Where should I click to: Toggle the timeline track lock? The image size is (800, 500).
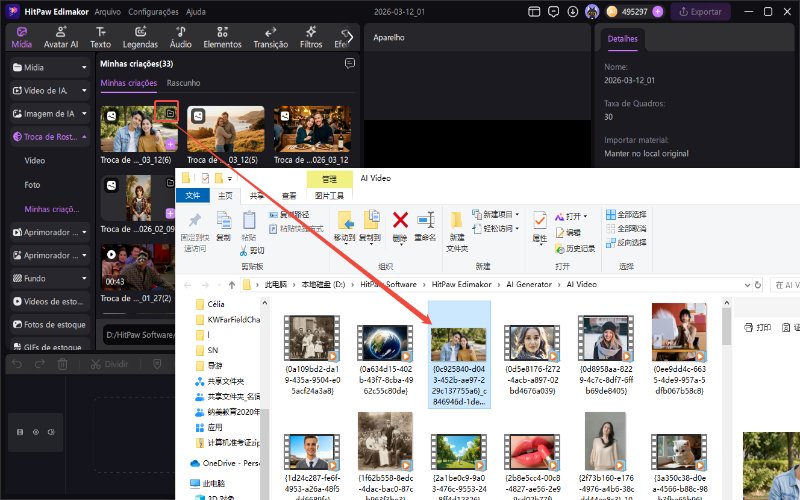coord(20,432)
